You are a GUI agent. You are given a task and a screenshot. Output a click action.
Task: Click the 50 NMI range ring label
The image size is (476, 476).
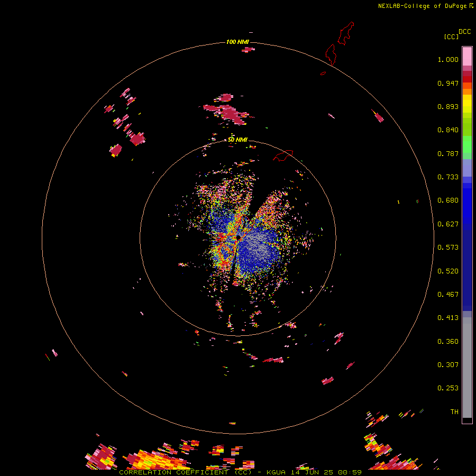coord(237,140)
